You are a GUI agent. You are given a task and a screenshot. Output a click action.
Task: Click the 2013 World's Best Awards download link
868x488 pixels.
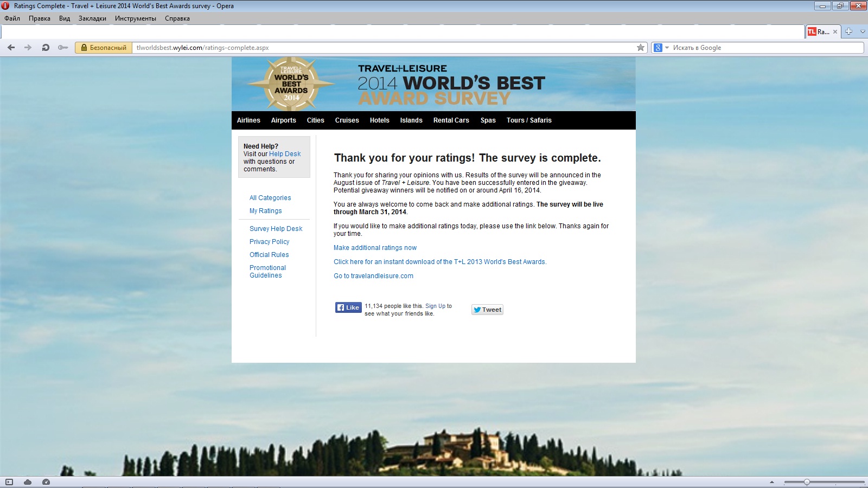tap(440, 262)
